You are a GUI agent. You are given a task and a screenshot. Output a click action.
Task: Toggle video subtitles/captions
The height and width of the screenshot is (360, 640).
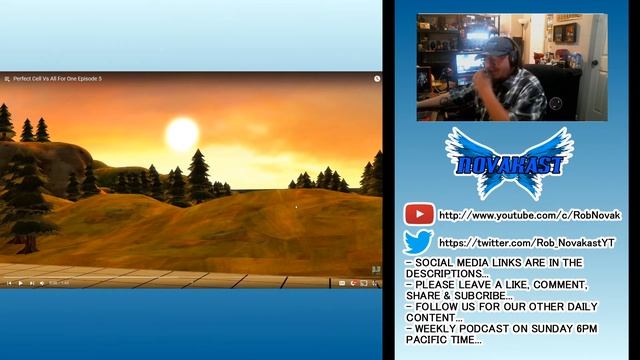(342, 283)
